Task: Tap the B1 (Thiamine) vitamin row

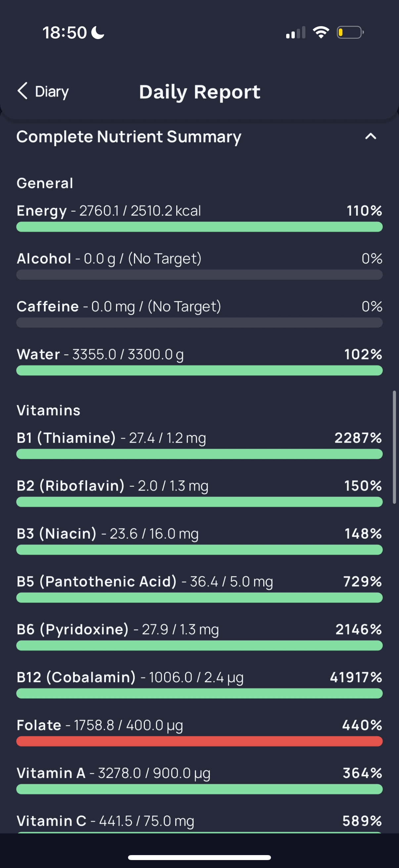Action: (x=199, y=445)
